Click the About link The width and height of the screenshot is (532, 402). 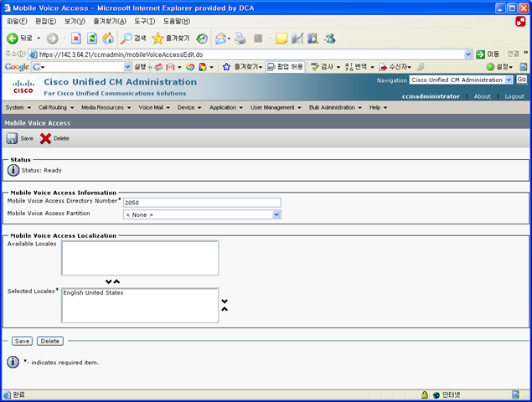click(482, 96)
